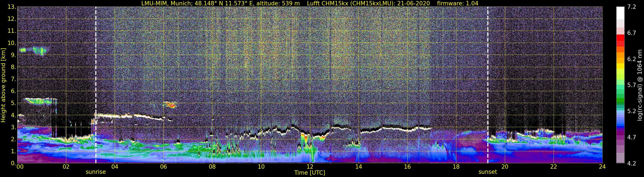Screen dimensions: 644x177
Task: Click the red cloud patch near 06 UTC at 5 km
Action: pyautogui.click(x=170, y=104)
